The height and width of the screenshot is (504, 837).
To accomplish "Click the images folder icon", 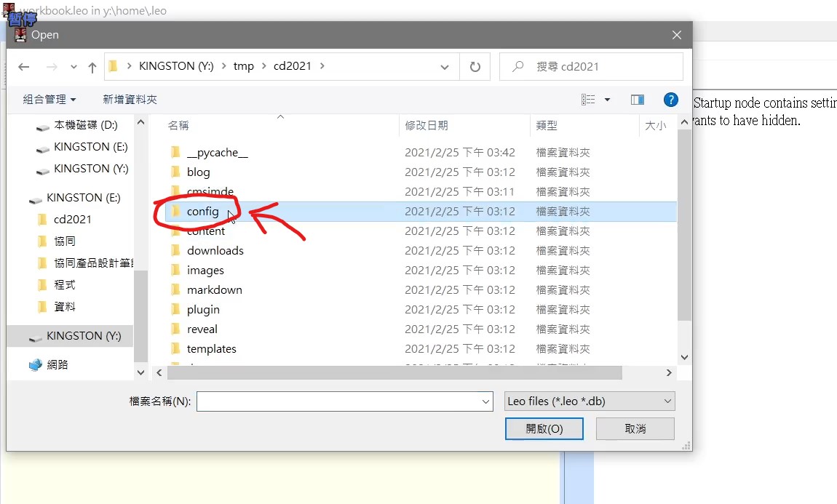I will [175, 270].
